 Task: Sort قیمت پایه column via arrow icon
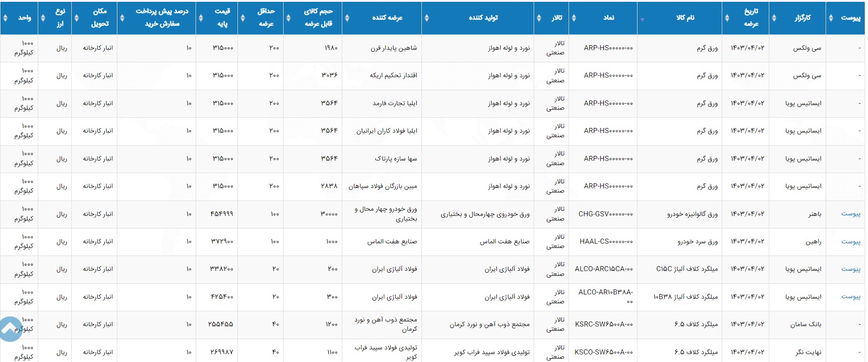[201, 18]
